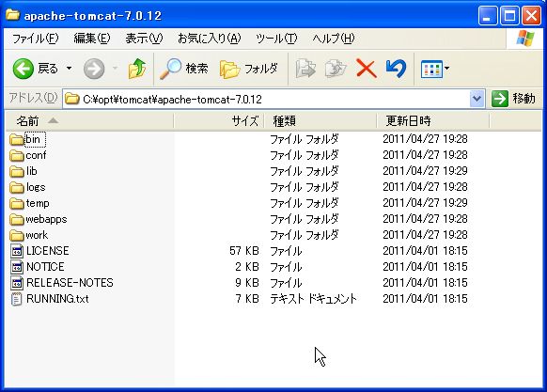Open the 表示(V) menu
The width and height of the screenshot is (547, 392).
pos(144,38)
